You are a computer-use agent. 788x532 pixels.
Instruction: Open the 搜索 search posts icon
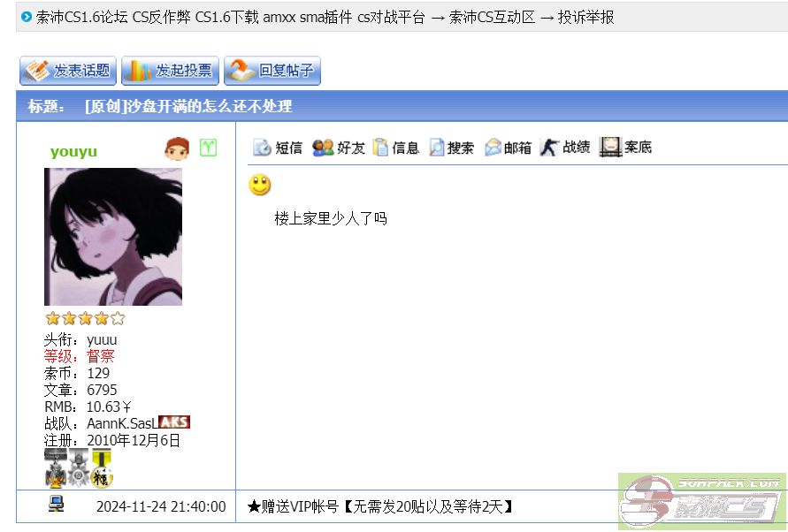[451, 148]
